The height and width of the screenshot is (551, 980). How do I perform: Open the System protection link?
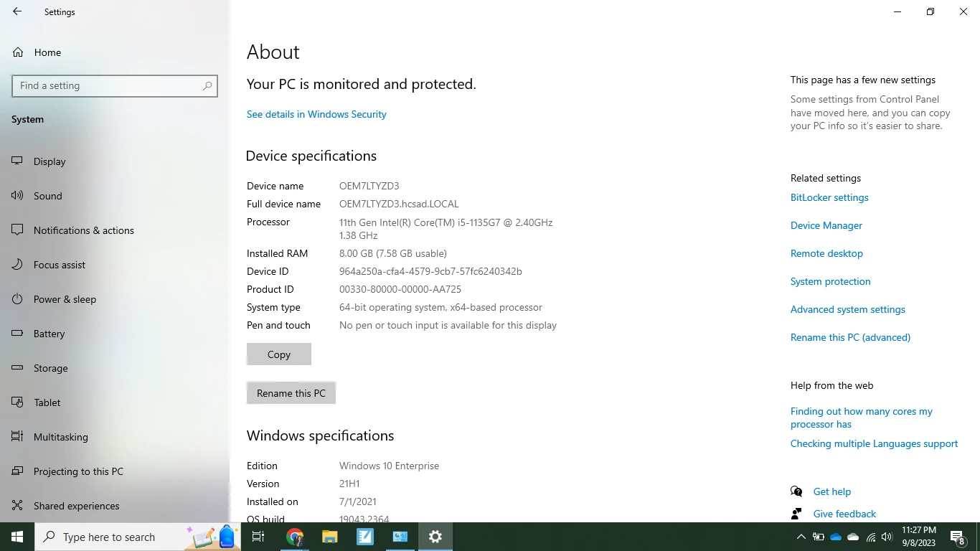[830, 281]
